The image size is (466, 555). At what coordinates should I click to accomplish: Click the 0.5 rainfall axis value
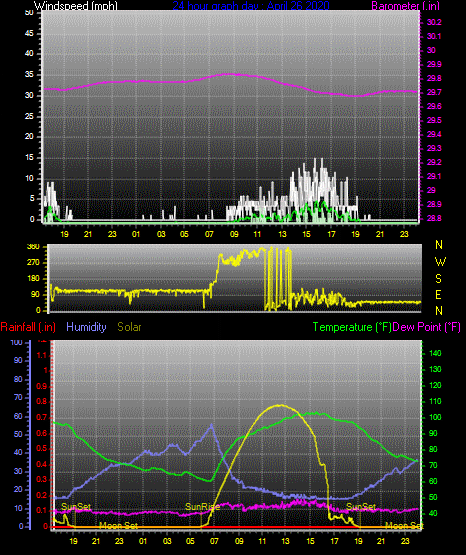(x=42, y=448)
